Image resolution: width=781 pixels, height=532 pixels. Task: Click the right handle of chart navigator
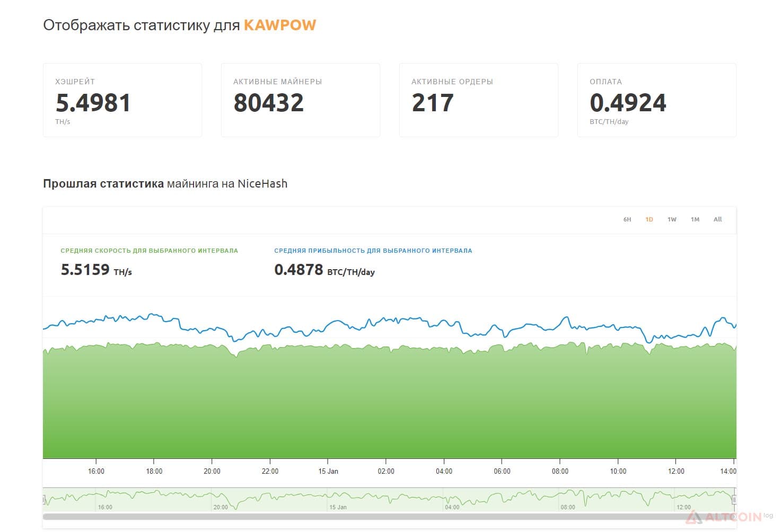[734, 499]
